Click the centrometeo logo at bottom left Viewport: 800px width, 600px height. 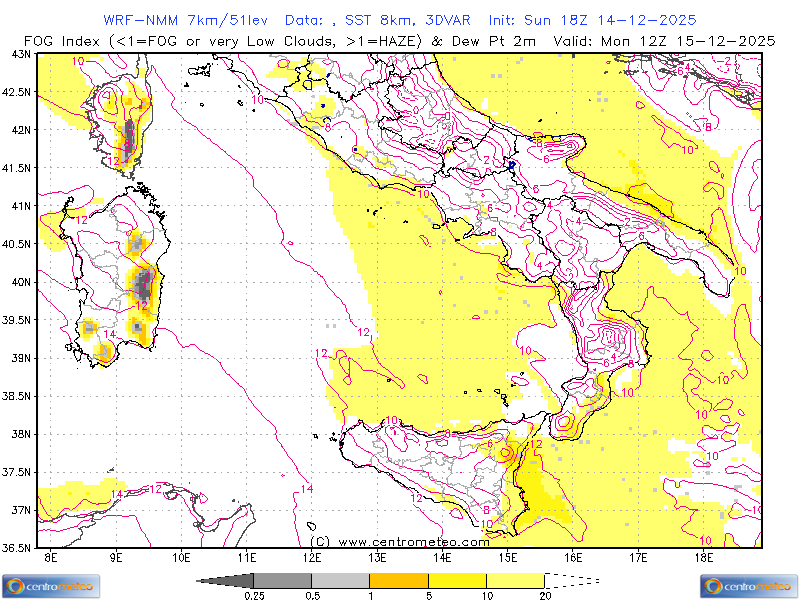click(x=50, y=586)
